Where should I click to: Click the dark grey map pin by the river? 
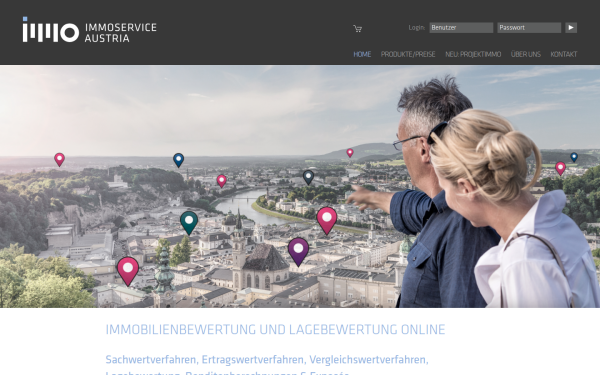tap(308, 177)
